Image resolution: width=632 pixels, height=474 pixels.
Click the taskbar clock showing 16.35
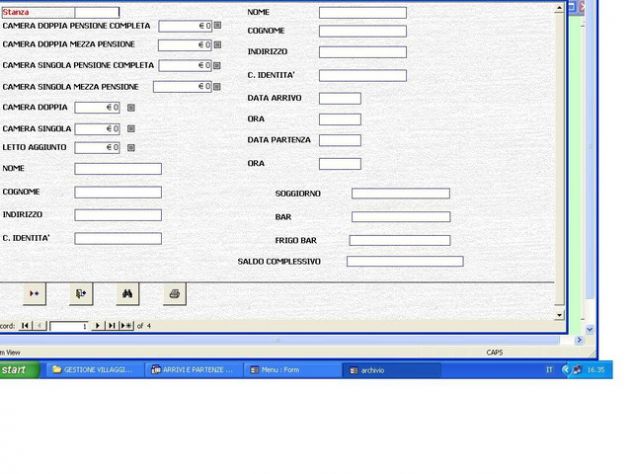point(596,370)
